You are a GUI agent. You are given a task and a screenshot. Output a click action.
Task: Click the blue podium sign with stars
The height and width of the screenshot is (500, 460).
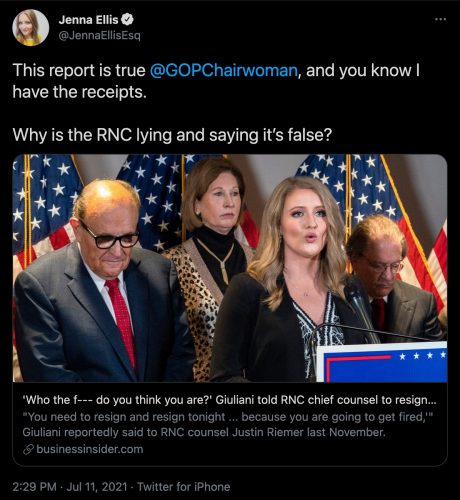coord(382,362)
